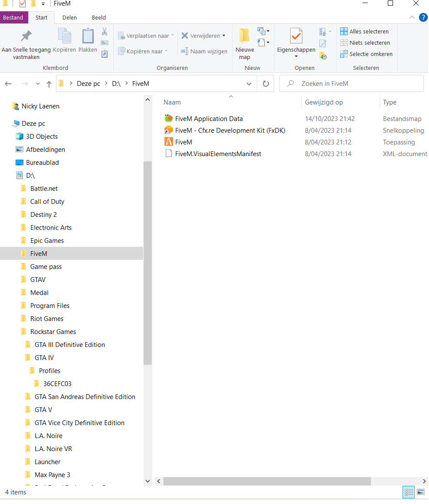This screenshot has width=429, height=504.
Task: Collapse the ribbon with chevron
Action: point(412,18)
